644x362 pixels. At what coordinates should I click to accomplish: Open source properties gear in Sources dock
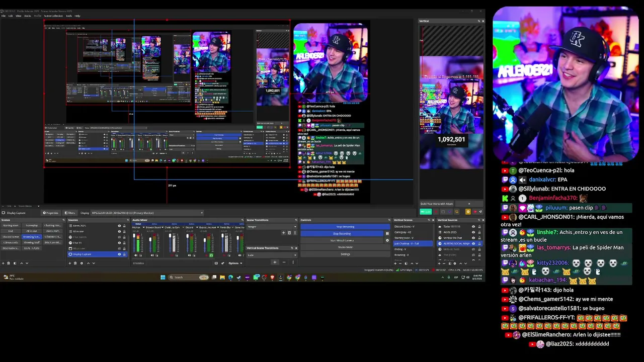pyautogui.click(x=82, y=263)
